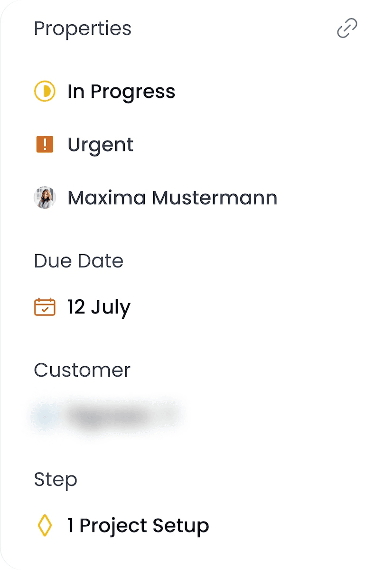Image resolution: width=392 pixels, height=570 pixels.
Task: Click Maxima Mustermann's avatar photo
Action: [45, 197]
